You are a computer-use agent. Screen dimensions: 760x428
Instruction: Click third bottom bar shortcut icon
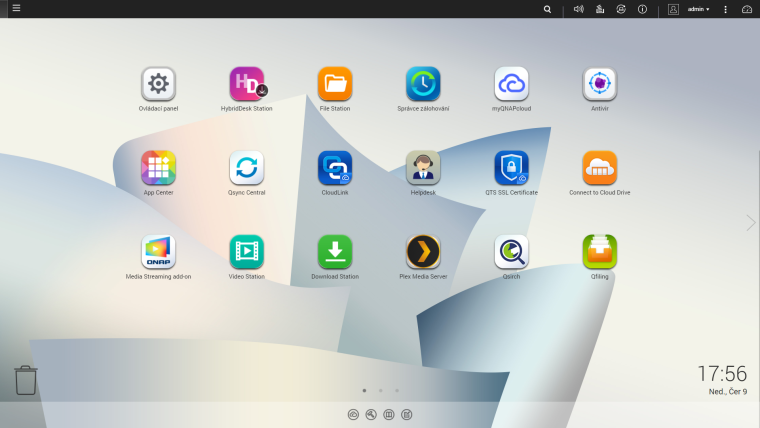(x=389, y=414)
